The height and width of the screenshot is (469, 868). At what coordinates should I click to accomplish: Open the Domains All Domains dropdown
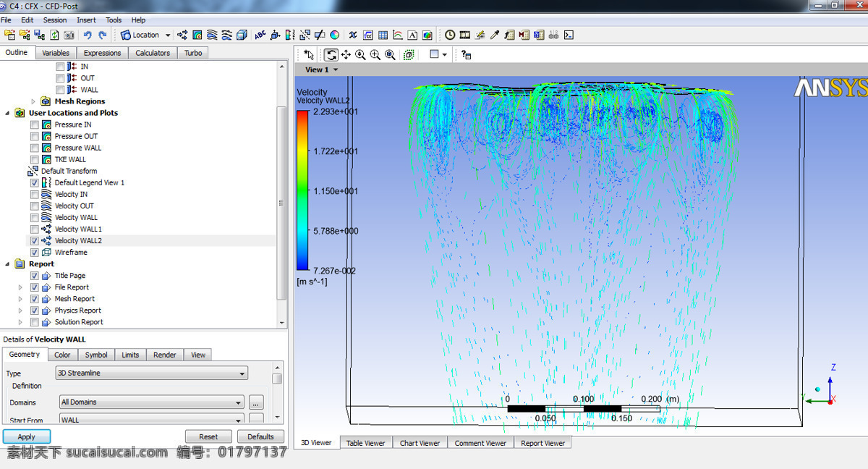(150, 402)
